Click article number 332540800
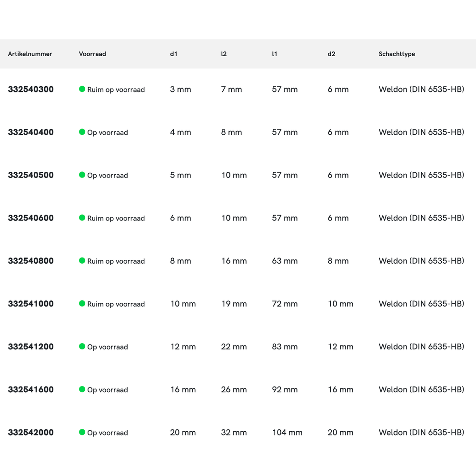Image resolution: width=476 pixels, height=476 pixels. coord(30,261)
